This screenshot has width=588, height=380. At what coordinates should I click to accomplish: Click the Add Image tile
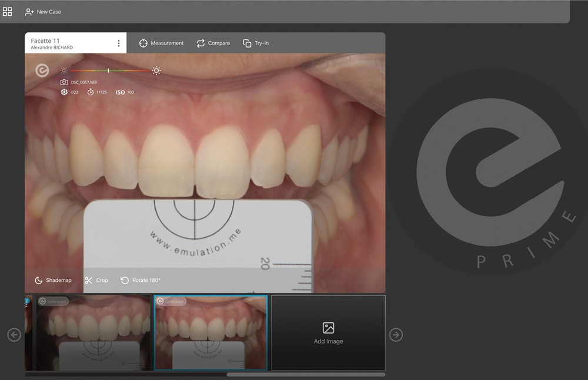(328, 332)
